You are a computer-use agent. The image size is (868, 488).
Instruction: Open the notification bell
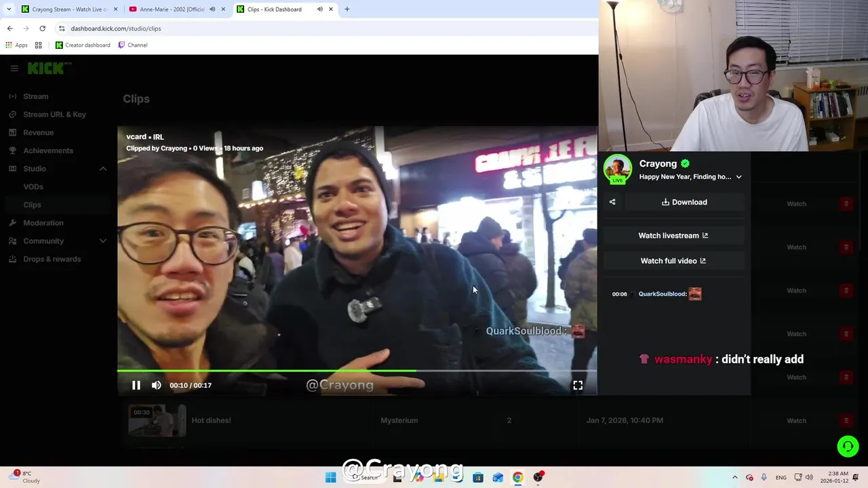coord(856,477)
